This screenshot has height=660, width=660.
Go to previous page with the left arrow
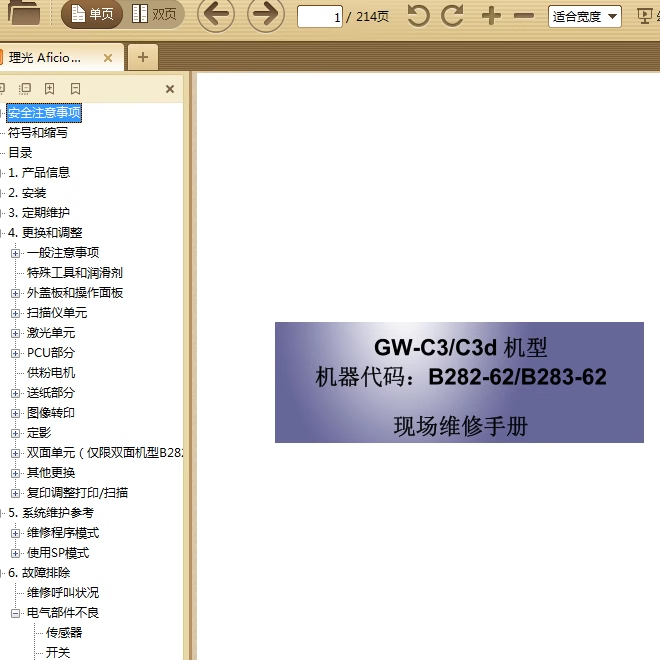[x=216, y=14]
